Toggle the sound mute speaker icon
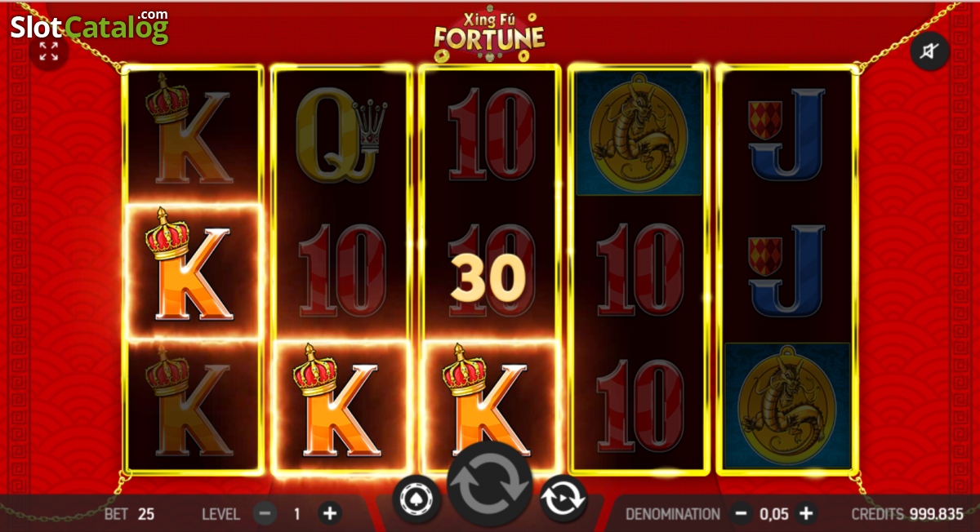The image size is (980, 532). (x=929, y=52)
